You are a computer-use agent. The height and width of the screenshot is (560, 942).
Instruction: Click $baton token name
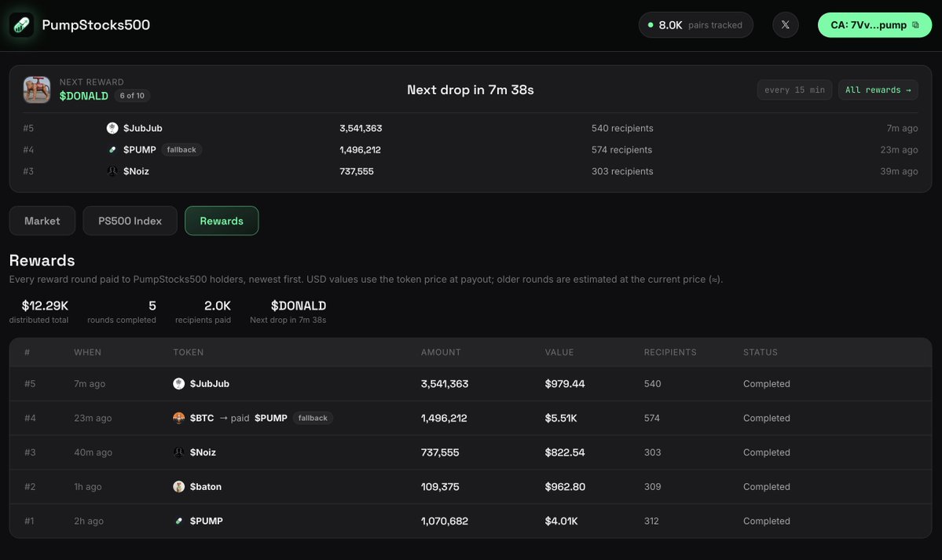pyautogui.click(x=206, y=486)
